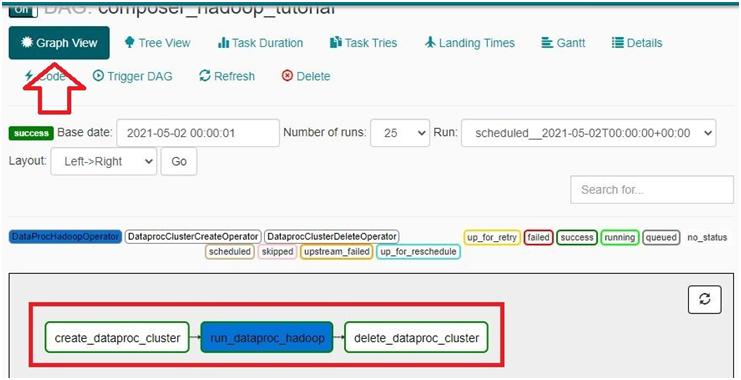Click the Search for input field
Viewport: 741px width, 380px height.
652,190
